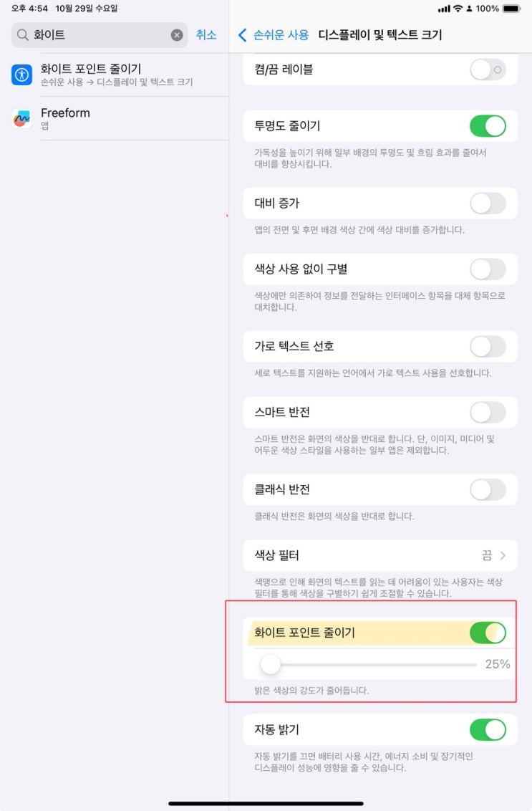Image resolution: width=532 pixels, height=811 pixels.
Task: Enable the 대비 증가 switch
Action: click(x=488, y=203)
